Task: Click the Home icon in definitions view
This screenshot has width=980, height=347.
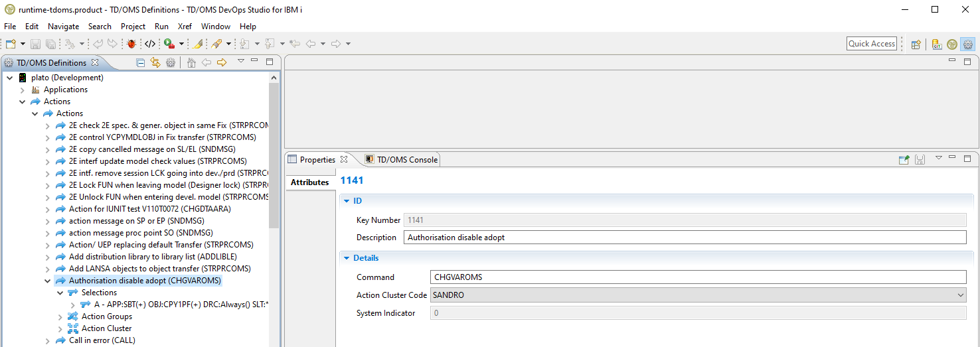Action: [x=191, y=62]
